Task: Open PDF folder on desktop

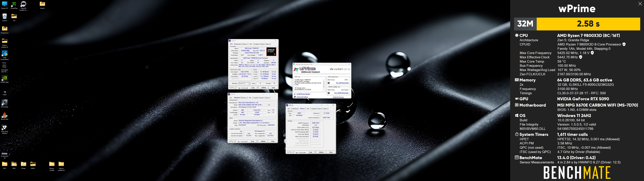Action: [x=5, y=165]
